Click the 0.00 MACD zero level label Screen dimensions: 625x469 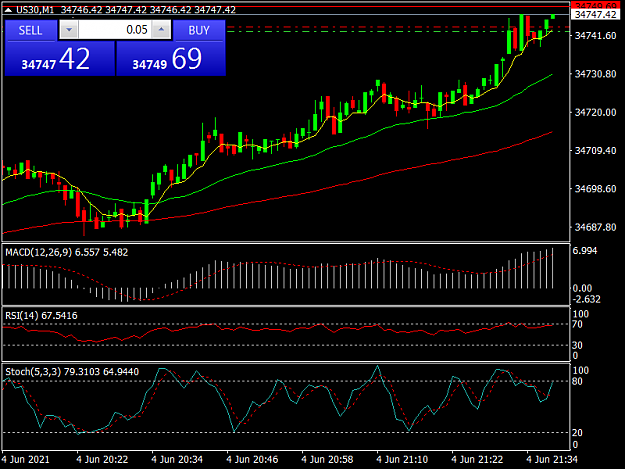[582, 288]
